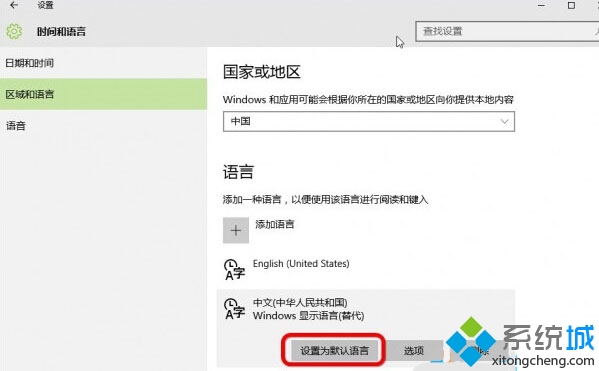This screenshot has width=599, height=371.
Task: Click the 中文(中华人民共和国) language icon
Action: click(234, 309)
